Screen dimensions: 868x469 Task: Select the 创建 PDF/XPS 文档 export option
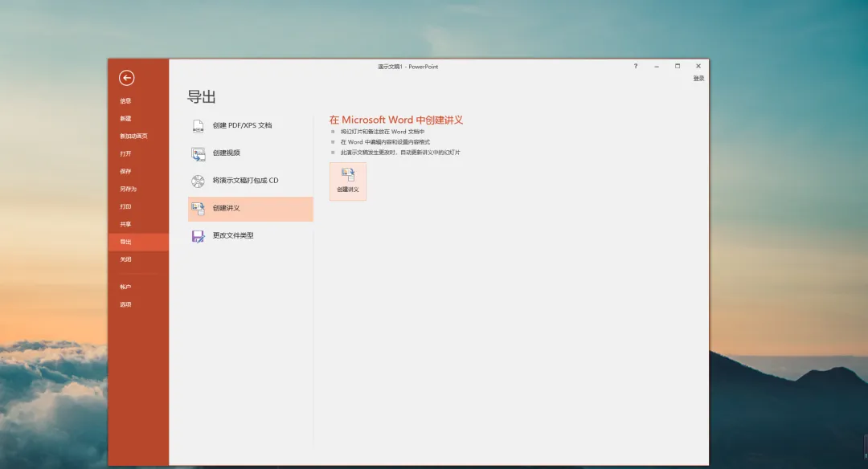(250, 125)
